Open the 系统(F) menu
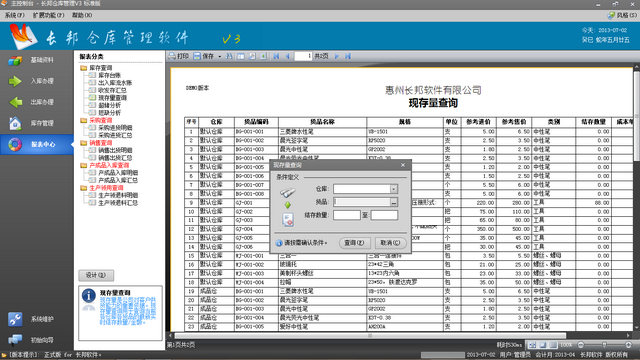The image size is (640, 360). (x=15, y=15)
